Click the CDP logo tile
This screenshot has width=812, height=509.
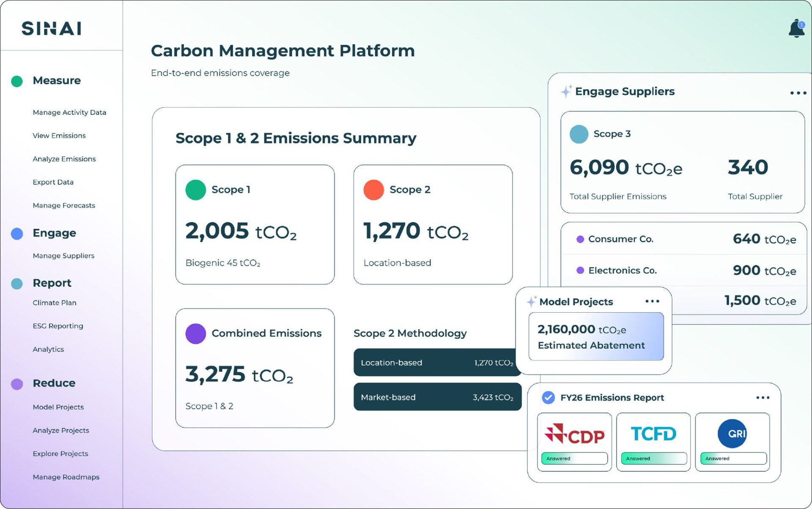[x=574, y=442]
